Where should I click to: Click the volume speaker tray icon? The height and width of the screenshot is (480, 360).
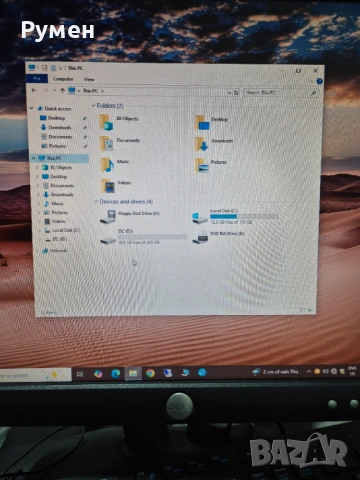pos(326,371)
